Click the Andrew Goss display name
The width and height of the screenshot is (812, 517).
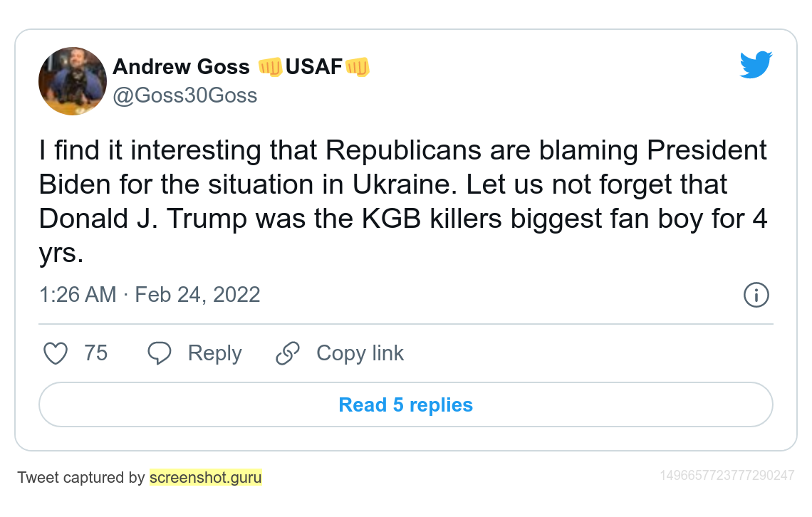point(181,67)
